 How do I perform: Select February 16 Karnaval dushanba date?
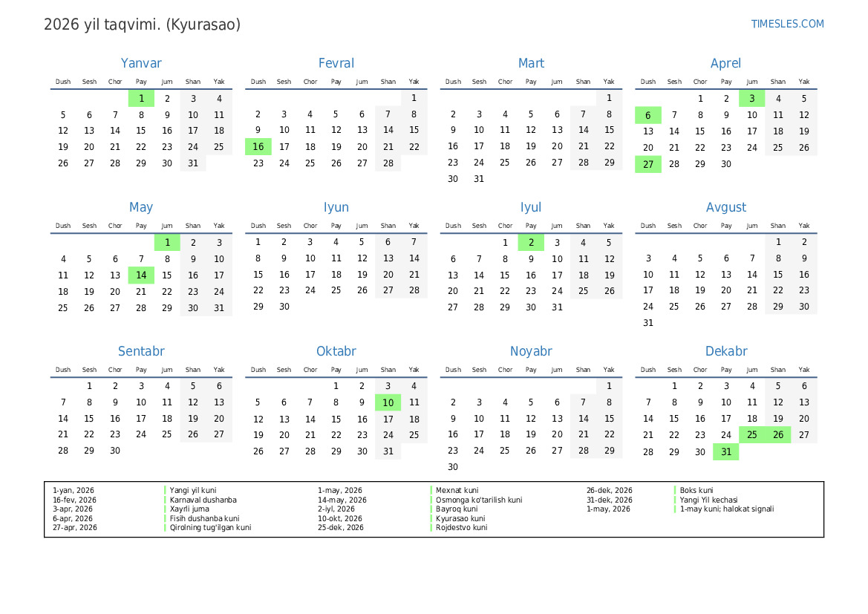point(258,147)
